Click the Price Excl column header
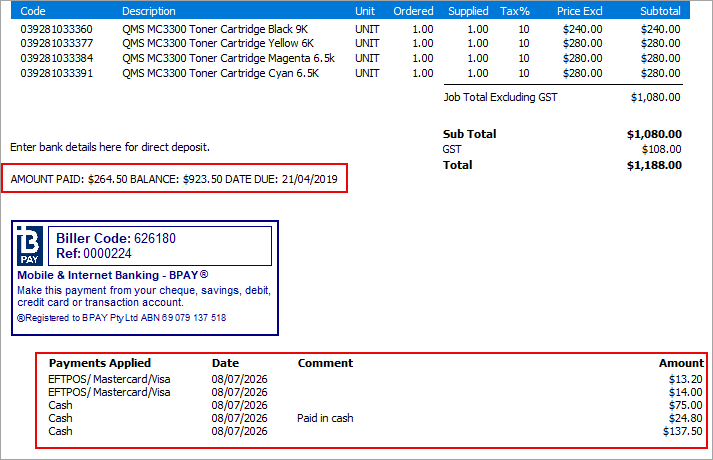Viewport: 713px width, 460px height. 580,11
